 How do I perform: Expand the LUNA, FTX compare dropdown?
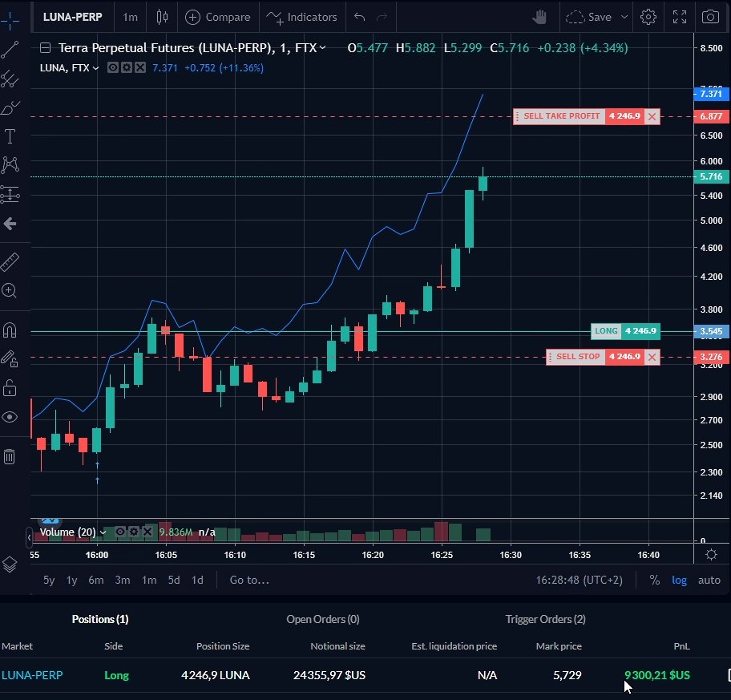click(x=95, y=68)
